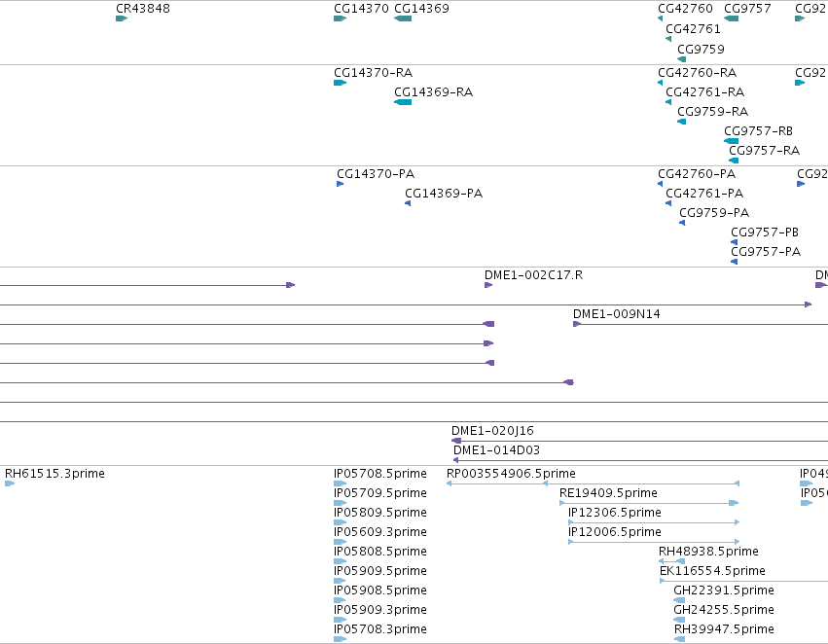The height and width of the screenshot is (644, 828).
Task: Click the CG42760 gene label
Action: pyautogui.click(x=685, y=9)
